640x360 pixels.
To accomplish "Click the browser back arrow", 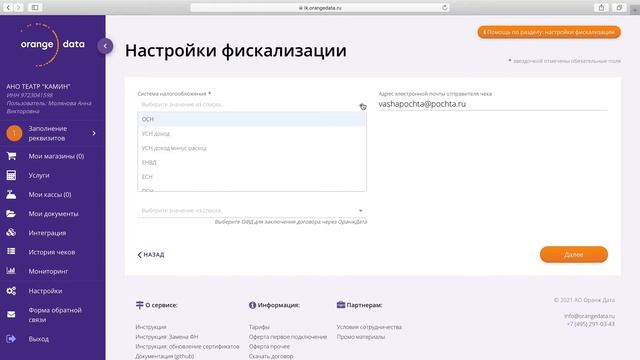I will [x=8, y=7].
